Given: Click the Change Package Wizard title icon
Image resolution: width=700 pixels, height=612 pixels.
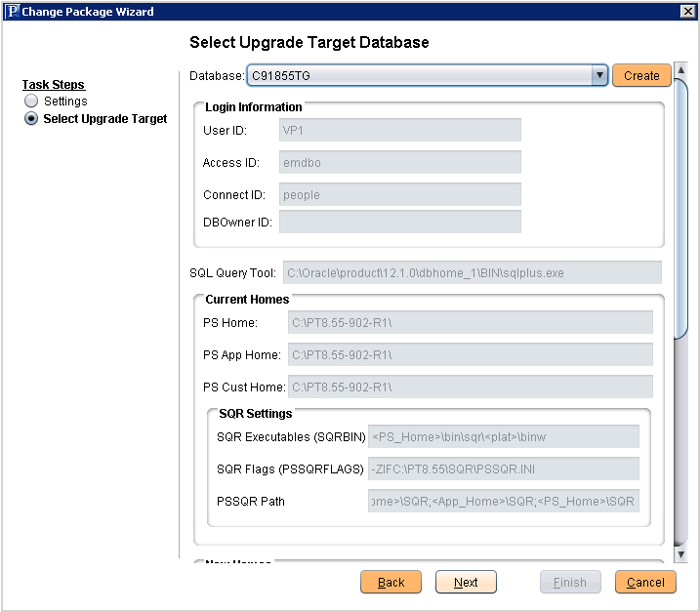Looking at the screenshot, I should coord(11,11).
